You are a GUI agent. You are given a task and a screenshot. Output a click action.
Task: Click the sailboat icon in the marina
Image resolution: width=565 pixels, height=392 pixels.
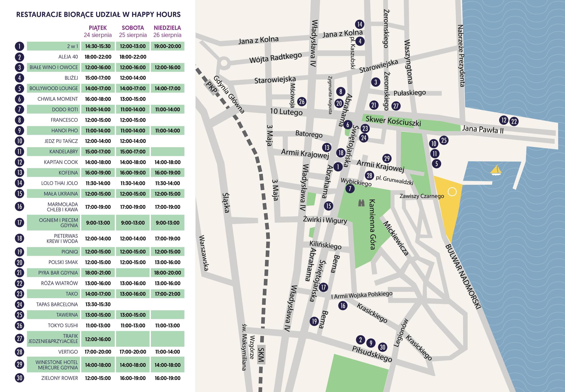496,170
